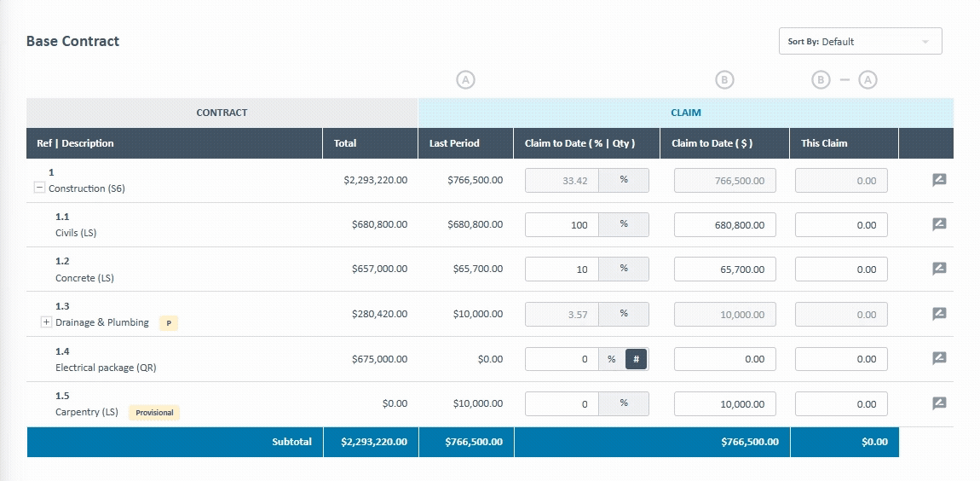Click the circled B column marker above Claim to Date ($)
Image resolution: width=980 pixels, height=481 pixels.
pos(724,80)
